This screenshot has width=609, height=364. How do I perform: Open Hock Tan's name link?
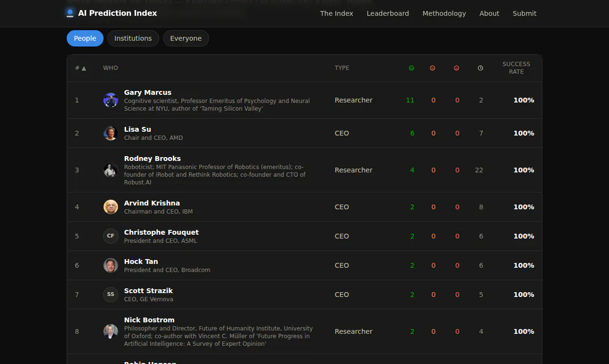pos(141,262)
